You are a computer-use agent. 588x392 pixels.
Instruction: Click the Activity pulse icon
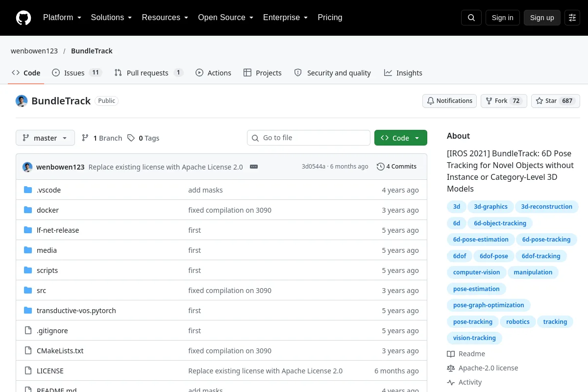point(451,382)
